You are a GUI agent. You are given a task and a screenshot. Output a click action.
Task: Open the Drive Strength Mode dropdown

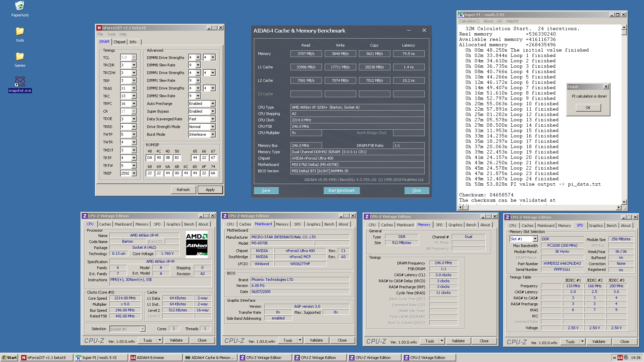coord(213,127)
